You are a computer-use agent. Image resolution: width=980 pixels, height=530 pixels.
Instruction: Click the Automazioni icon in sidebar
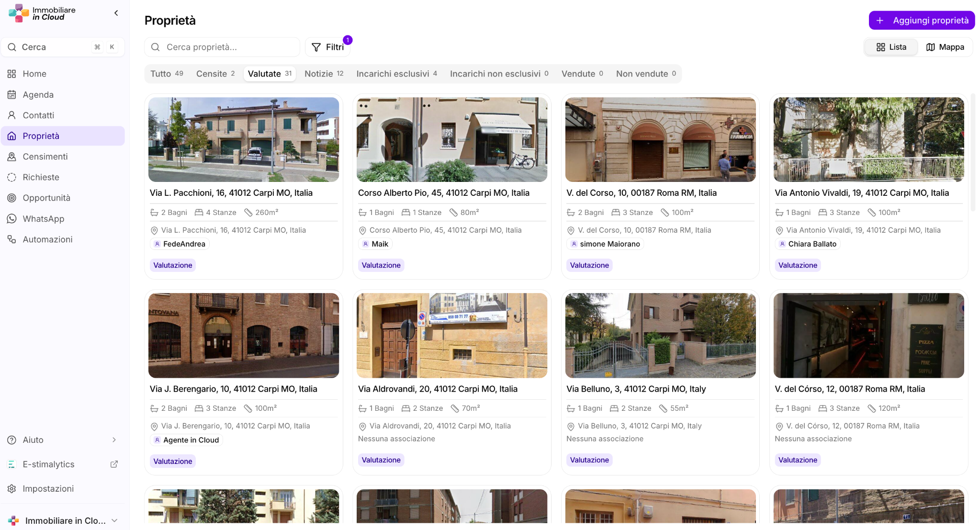click(12, 239)
